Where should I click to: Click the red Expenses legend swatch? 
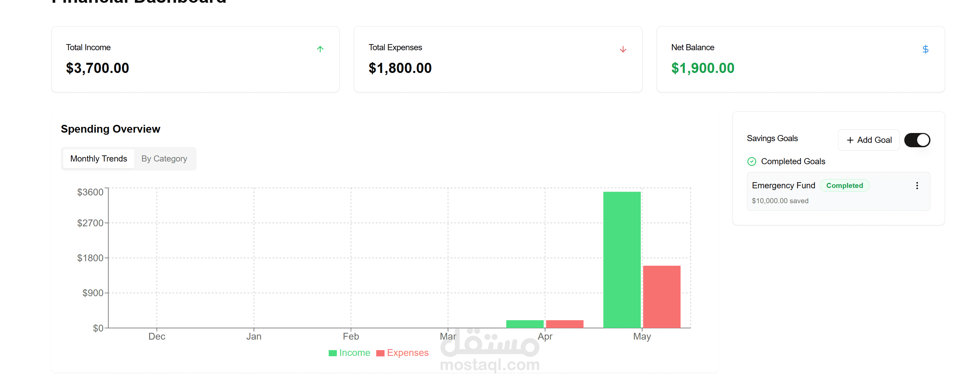[x=380, y=353]
